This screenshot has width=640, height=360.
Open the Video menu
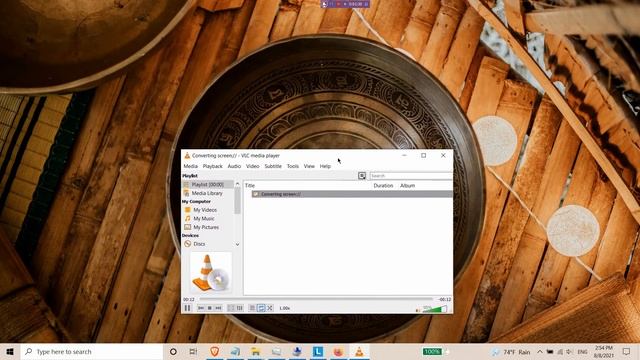tap(253, 166)
